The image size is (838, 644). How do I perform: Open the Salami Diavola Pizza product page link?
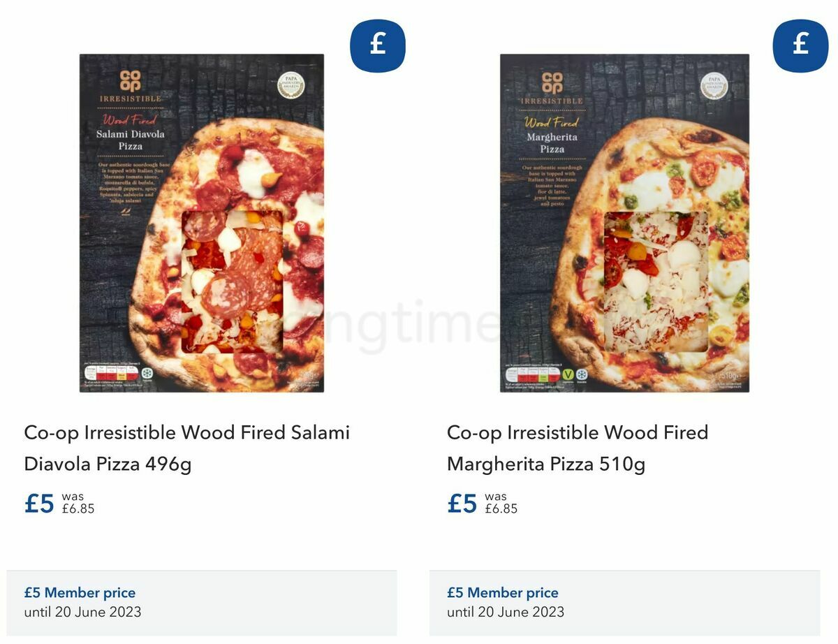186,447
